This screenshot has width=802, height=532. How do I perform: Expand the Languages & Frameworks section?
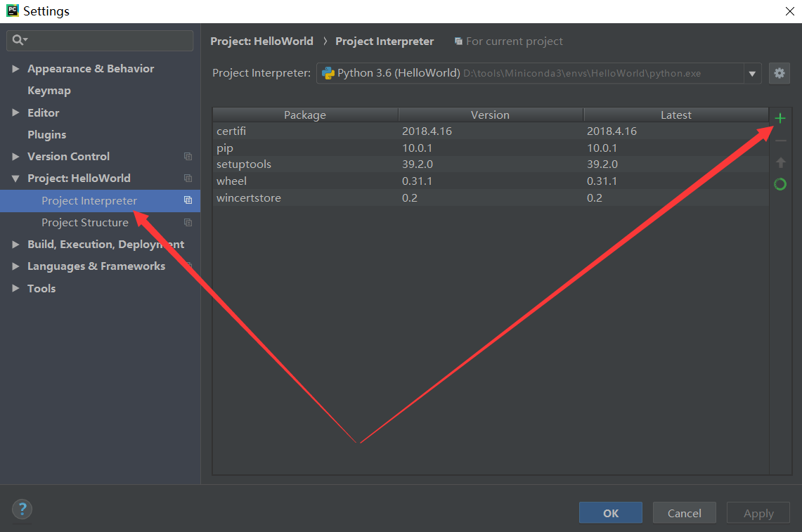[x=15, y=266]
